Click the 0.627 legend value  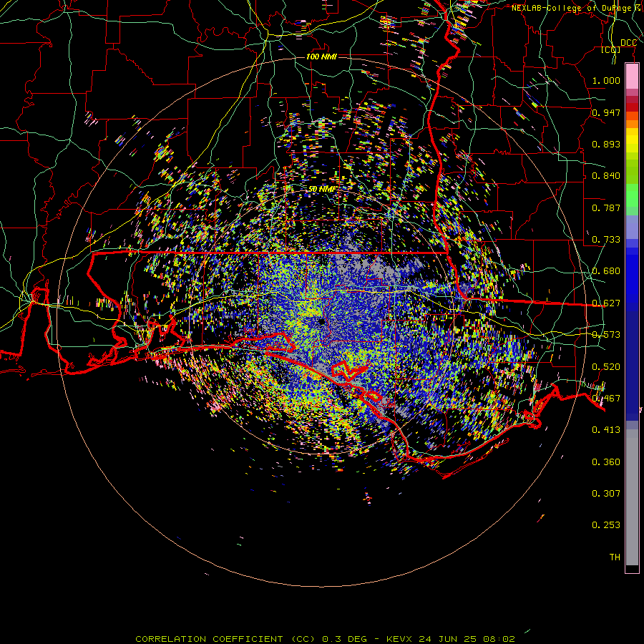pyautogui.click(x=606, y=303)
